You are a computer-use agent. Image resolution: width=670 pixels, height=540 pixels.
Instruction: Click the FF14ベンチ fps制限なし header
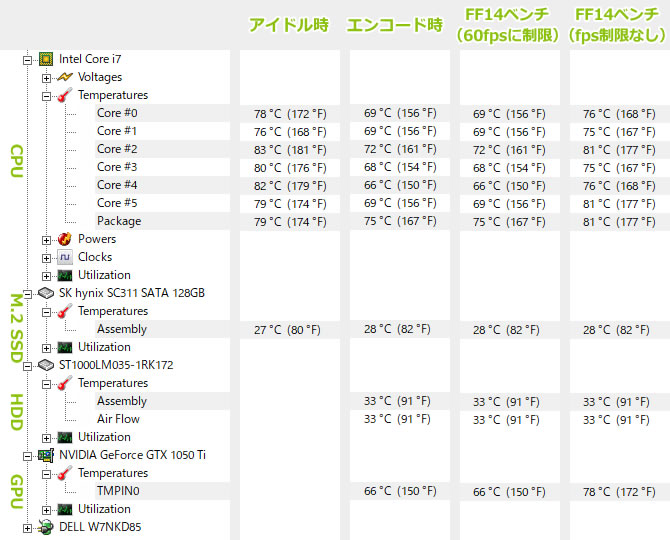click(x=617, y=25)
